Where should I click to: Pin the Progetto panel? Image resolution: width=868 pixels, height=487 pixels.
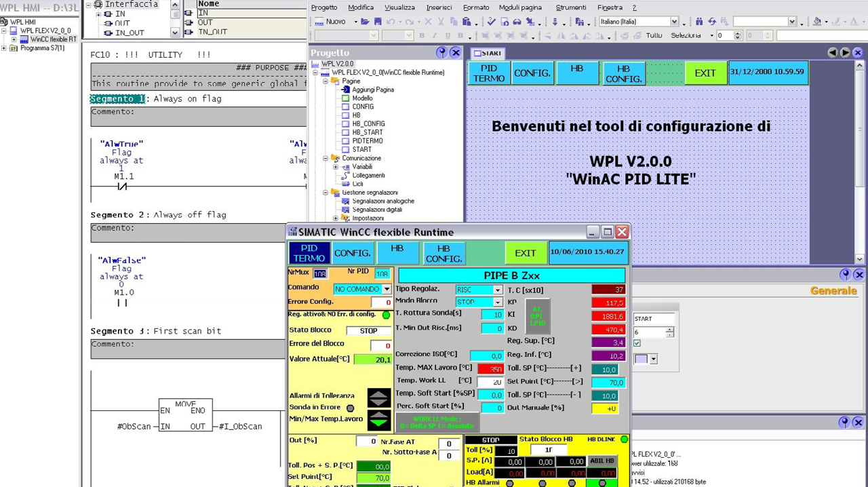(442, 52)
